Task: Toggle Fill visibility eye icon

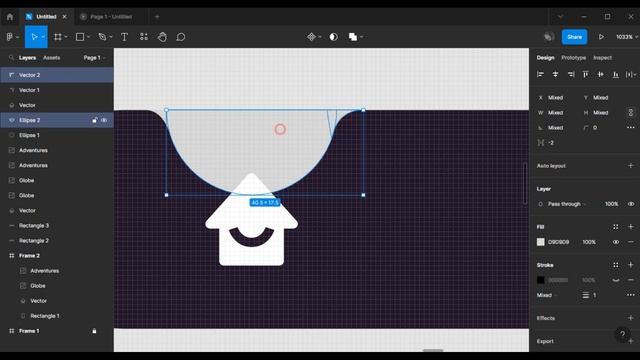Action: pos(616,242)
